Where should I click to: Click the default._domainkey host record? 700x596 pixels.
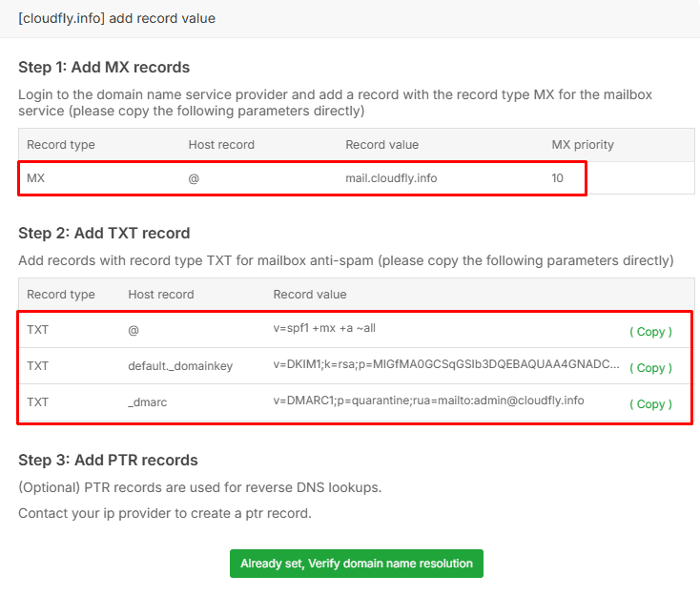180,366
